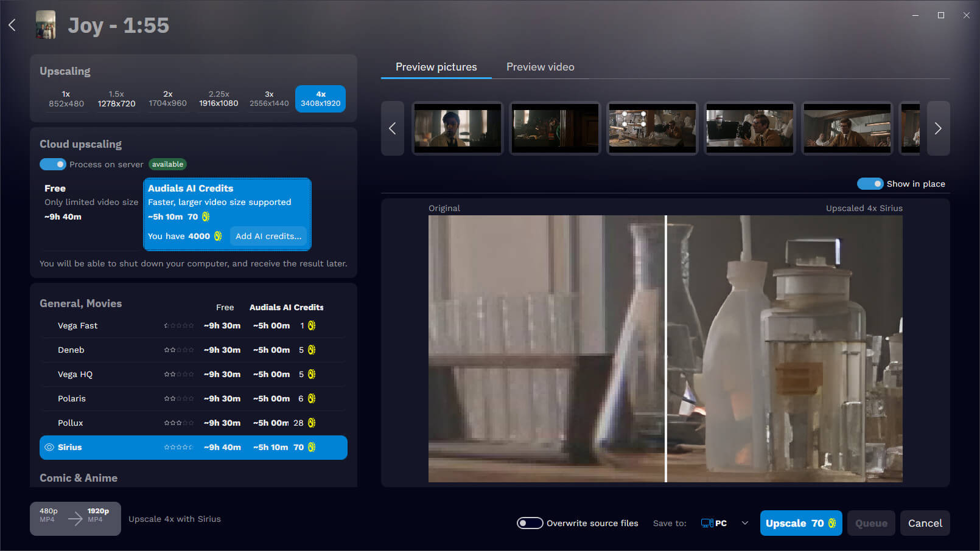The image size is (980, 551).
Task: Click the credit coin icon beside Vega Fast
Action: tap(312, 325)
